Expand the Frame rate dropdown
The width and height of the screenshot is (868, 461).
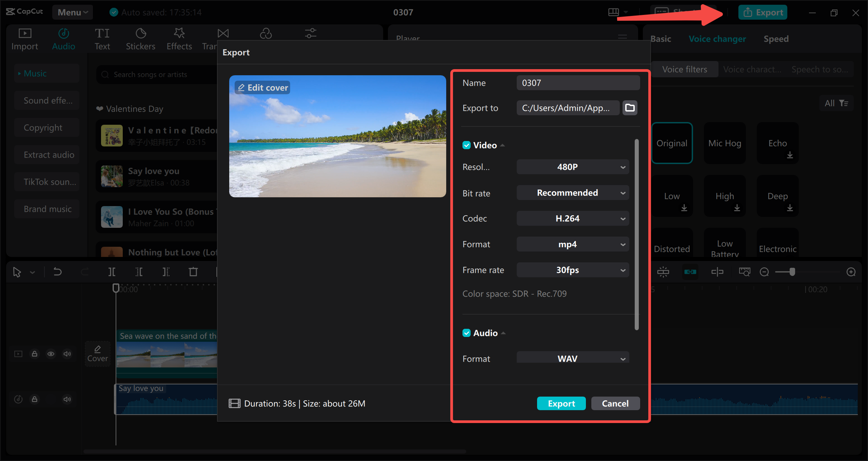(573, 270)
